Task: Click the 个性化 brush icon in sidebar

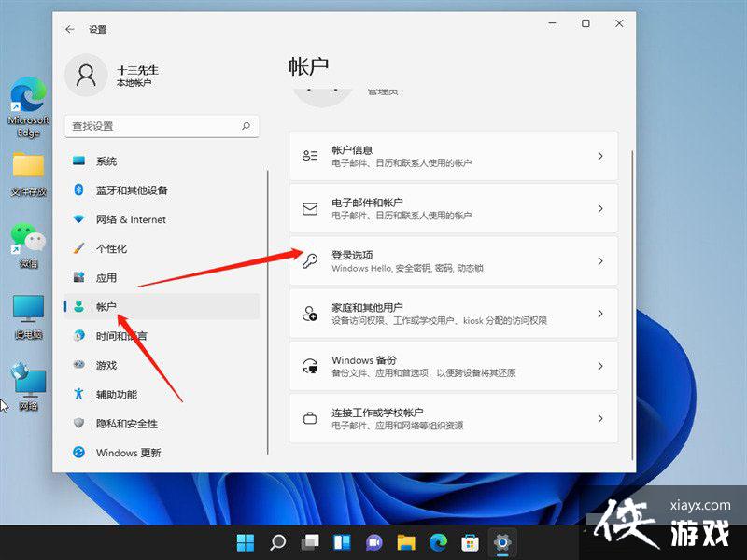Action: (x=78, y=248)
